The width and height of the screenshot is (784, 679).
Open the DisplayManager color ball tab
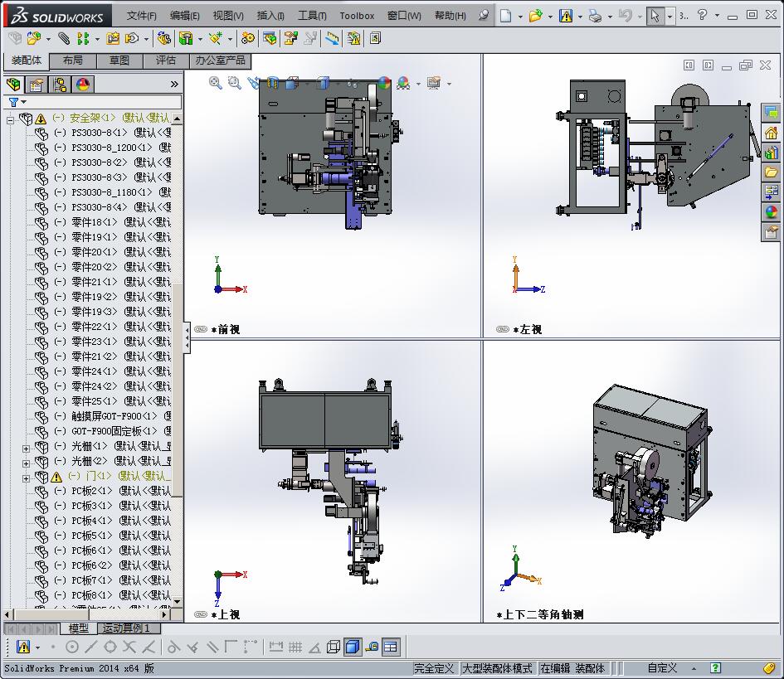[83, 85]
